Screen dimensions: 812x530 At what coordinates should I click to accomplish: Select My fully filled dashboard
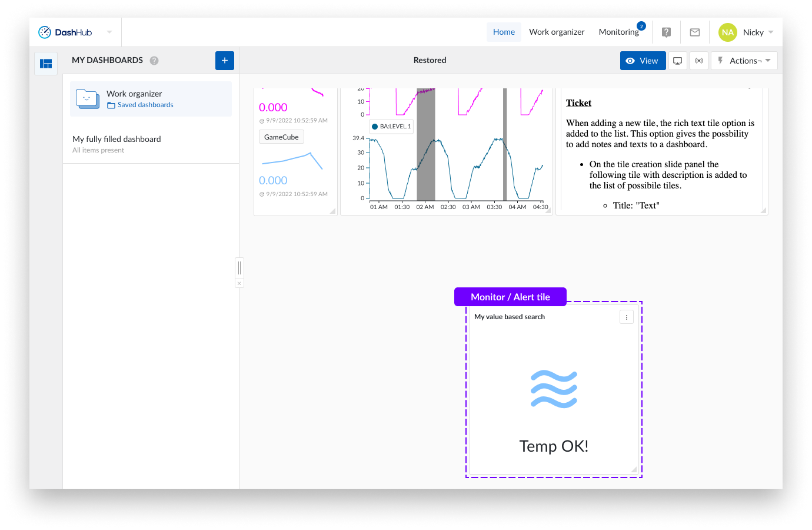[x=117, y=140]
